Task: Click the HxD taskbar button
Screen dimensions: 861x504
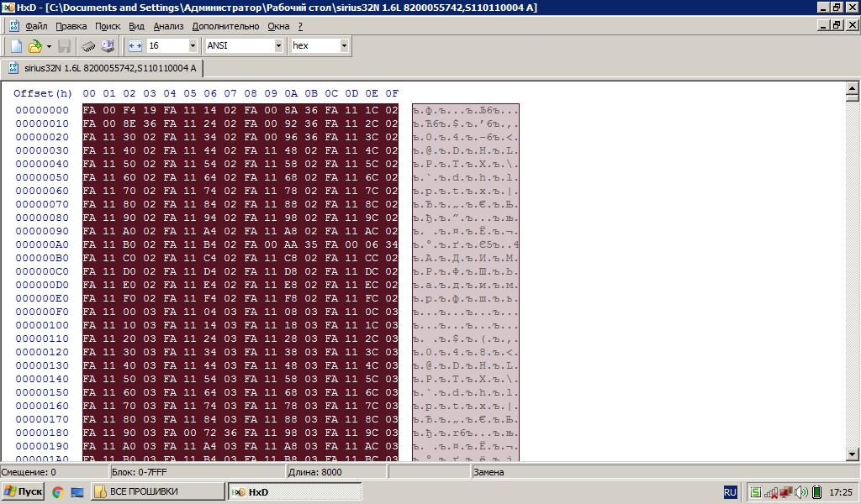Action: 295,491
